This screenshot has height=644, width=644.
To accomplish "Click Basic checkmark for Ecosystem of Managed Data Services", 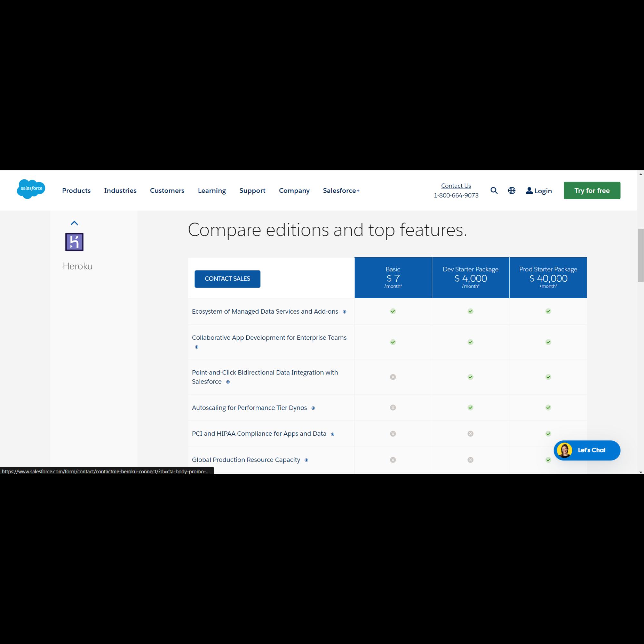I will (x=393, y=311).
